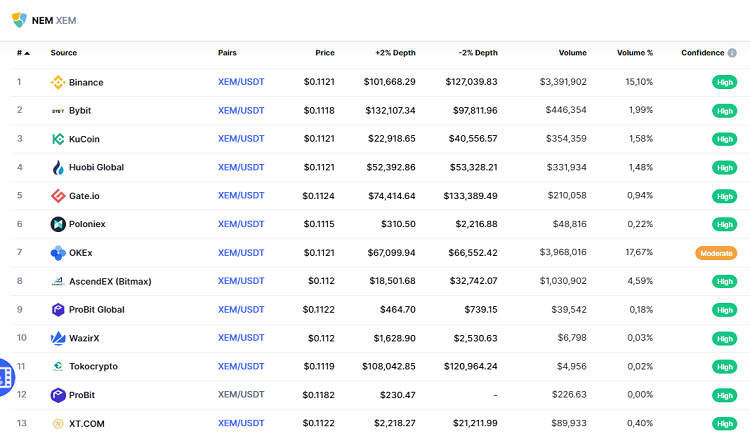Click the Poloniex exchange logo
The image size is (750, 436).
pyautogui.click(x=58, y=224)
